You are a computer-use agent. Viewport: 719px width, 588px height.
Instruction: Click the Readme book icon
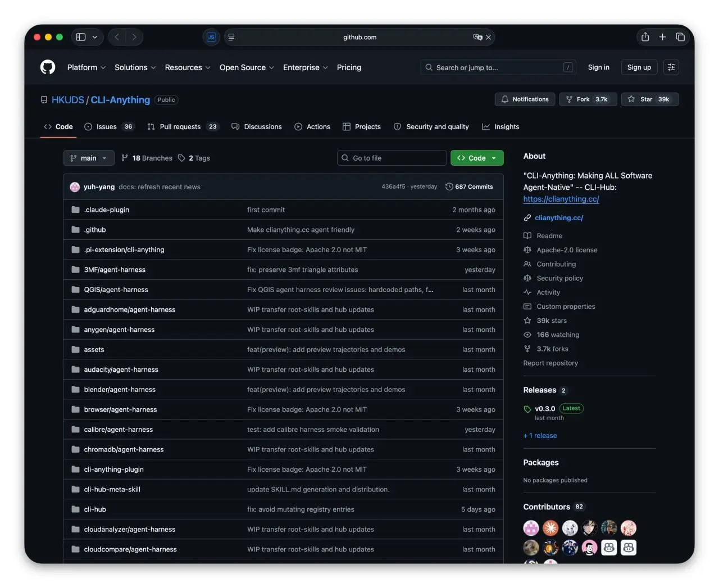pyautogui.click(x=527, y=236)
